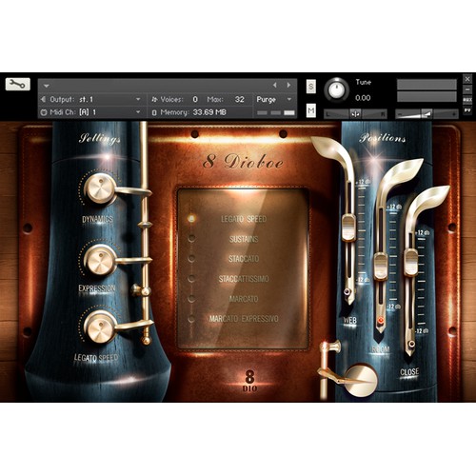Open the wrench edit mode icon

18,84
